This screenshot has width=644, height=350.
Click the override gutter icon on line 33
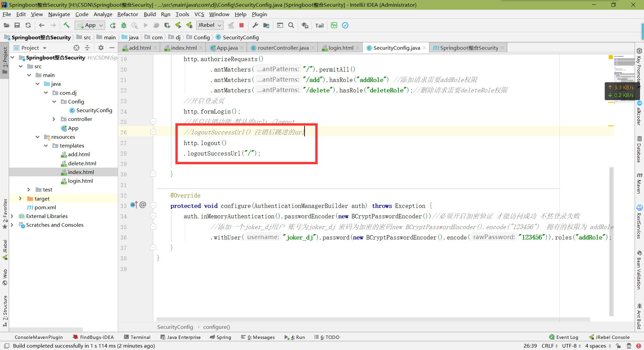[x=134, y=205]
